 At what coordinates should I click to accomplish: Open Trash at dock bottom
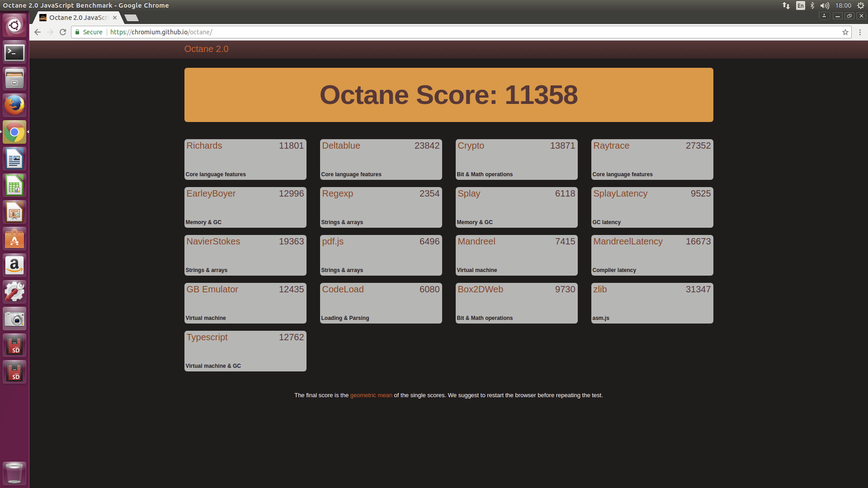(14, 473)
